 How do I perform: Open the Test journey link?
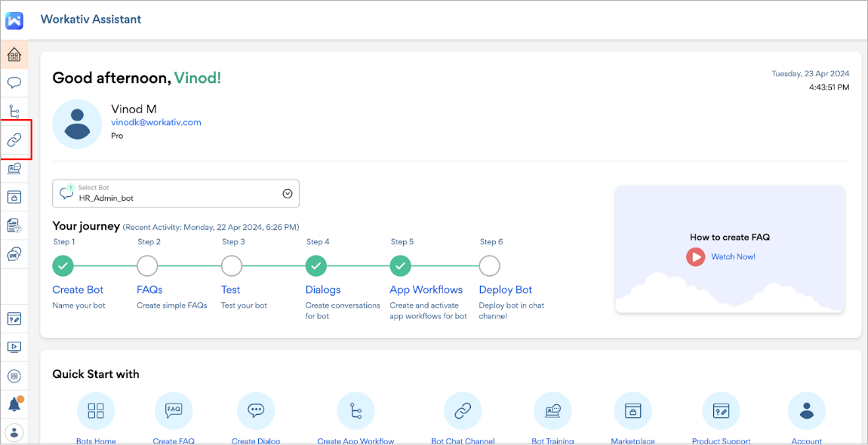coord(230,290)
